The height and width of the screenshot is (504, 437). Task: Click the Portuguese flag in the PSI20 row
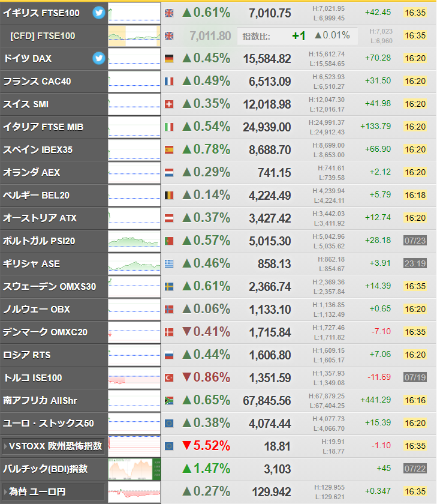coord(169,241)
